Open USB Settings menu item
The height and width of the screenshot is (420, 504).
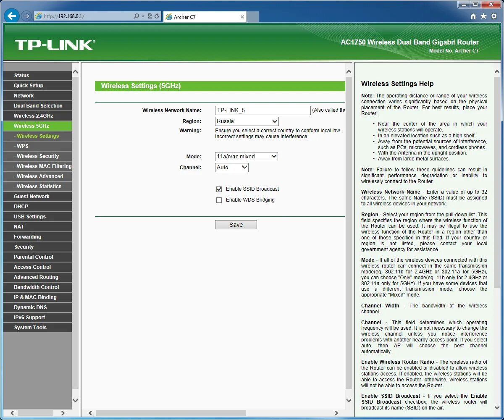[37, 217]
